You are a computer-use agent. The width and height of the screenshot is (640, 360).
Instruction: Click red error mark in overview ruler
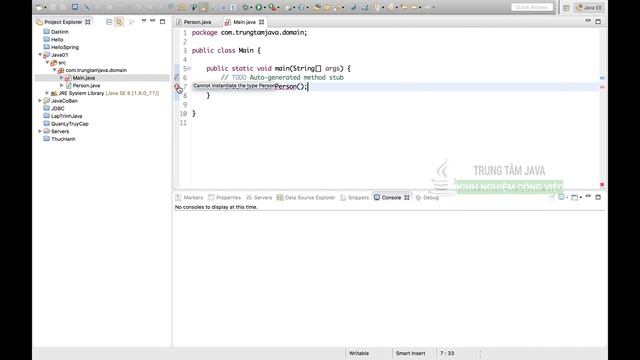click(602, 87)
